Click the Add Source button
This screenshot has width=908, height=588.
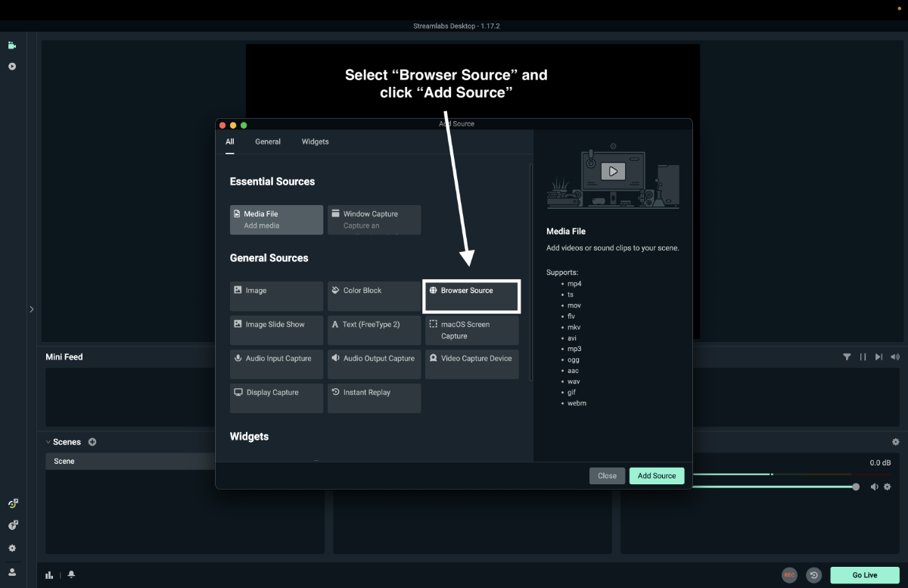[x=657, y=476]
